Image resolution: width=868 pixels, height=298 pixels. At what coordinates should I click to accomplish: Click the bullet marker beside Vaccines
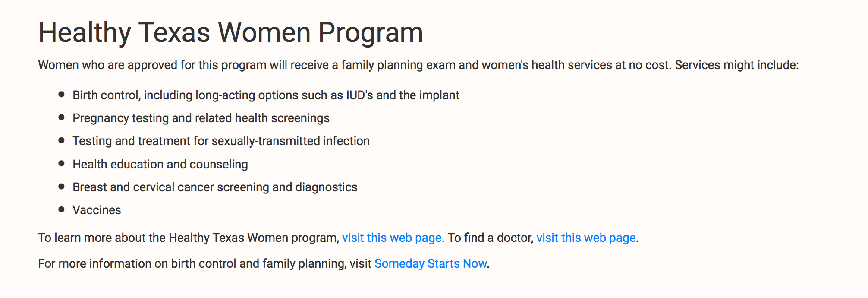(x=61, y=209)
